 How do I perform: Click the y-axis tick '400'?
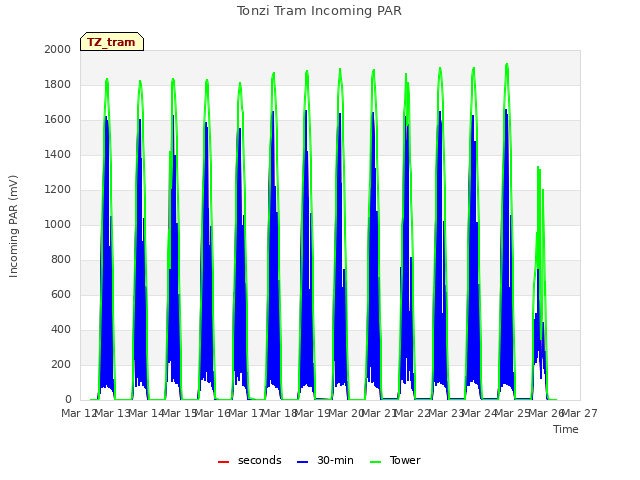point(61,330)
